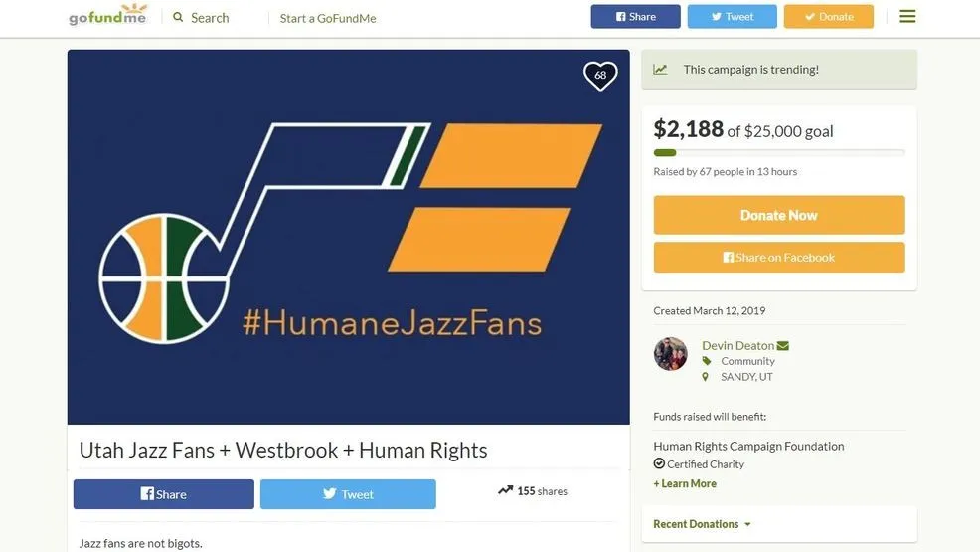The height and width of the screenshot is (552, 980).
Task: Click the #HumaneJazzFans campaign image
Action: 348,237
